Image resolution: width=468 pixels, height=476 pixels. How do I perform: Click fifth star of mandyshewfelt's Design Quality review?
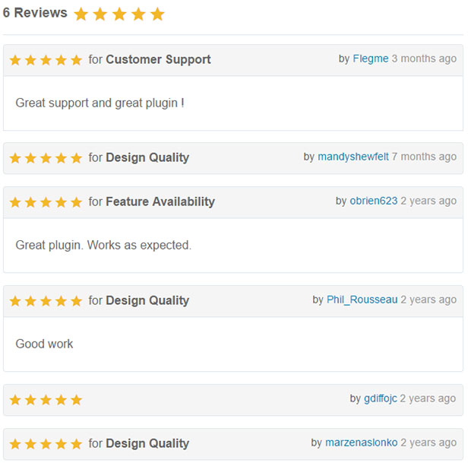click(76, 158)
